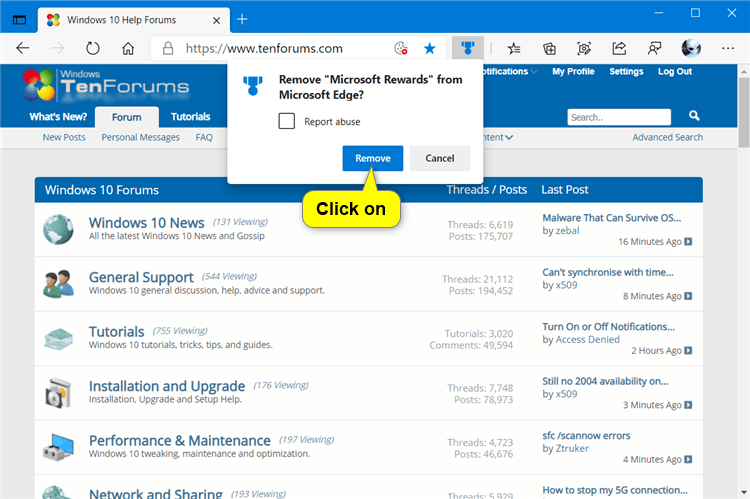Close the Windows 10 Help Forums tab

click(x=216, y=20)
